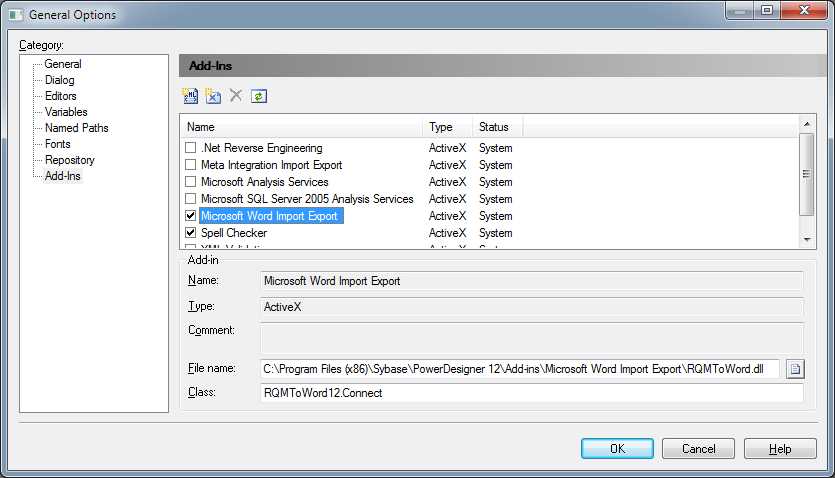Toggle the Microsoft Analysis Services checkbox
Image resolution: width=835 pixels, height=478 pixels.
click(x=191, y=182)
